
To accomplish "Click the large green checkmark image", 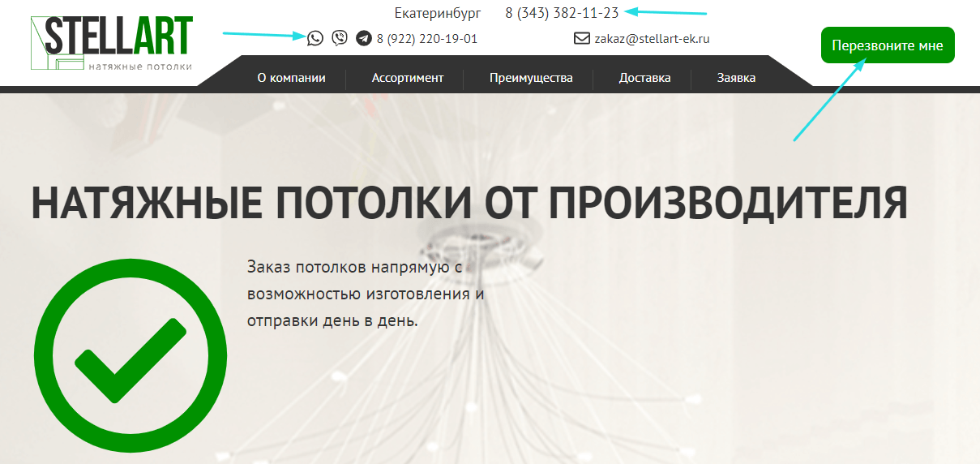I will (x=130, y=355).
